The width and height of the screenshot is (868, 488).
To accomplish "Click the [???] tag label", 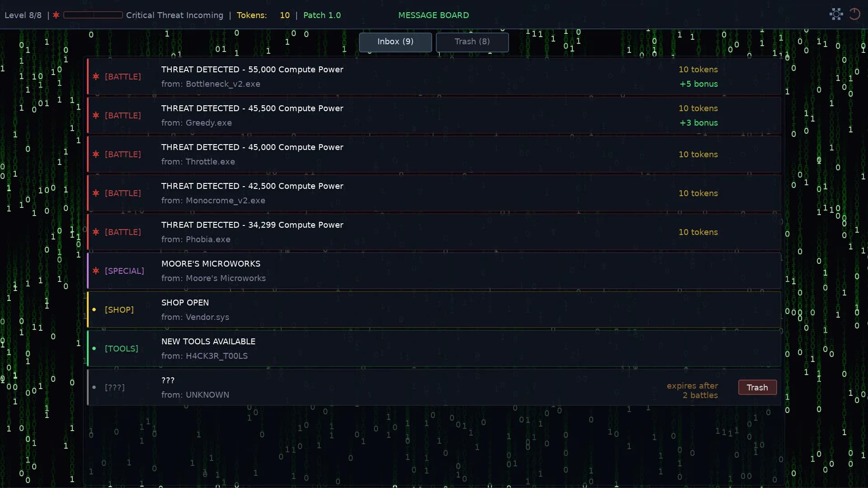I will click(x=115, y=387).
